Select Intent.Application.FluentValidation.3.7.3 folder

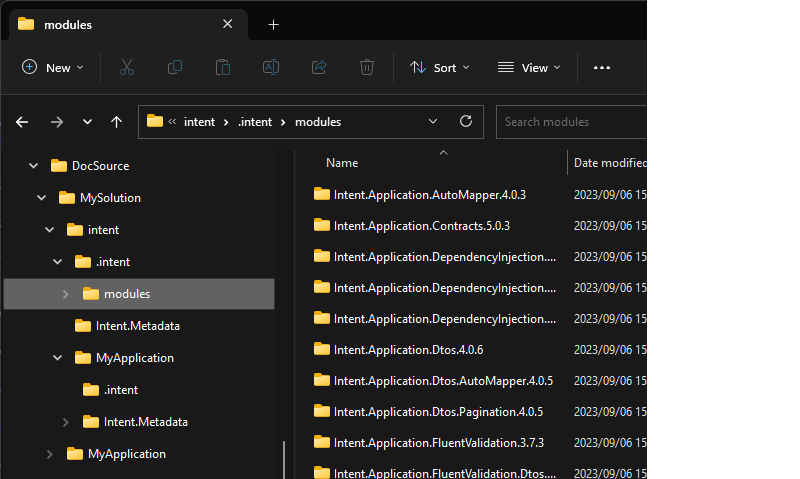pos(439,443)
